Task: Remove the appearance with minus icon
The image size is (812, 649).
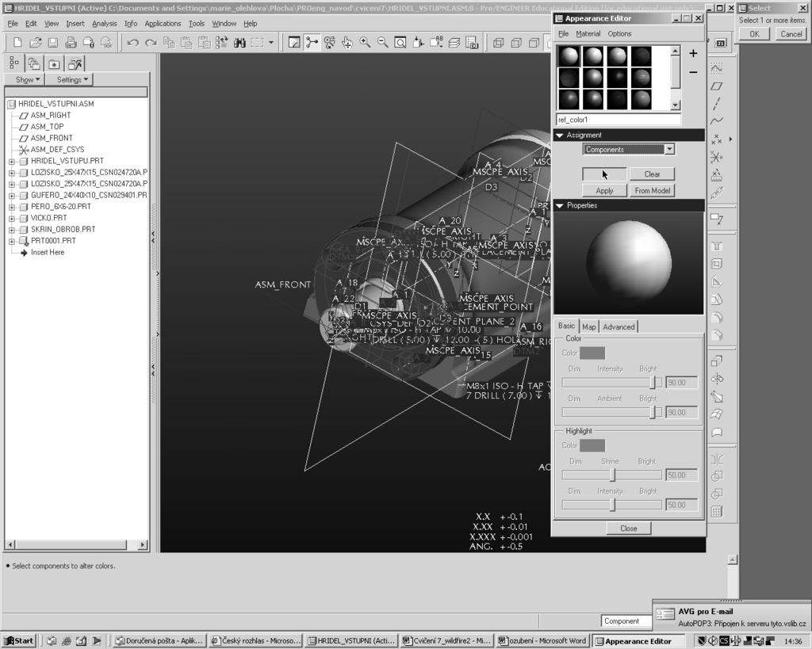Action: pyautogui.click(x=693, y=72)
